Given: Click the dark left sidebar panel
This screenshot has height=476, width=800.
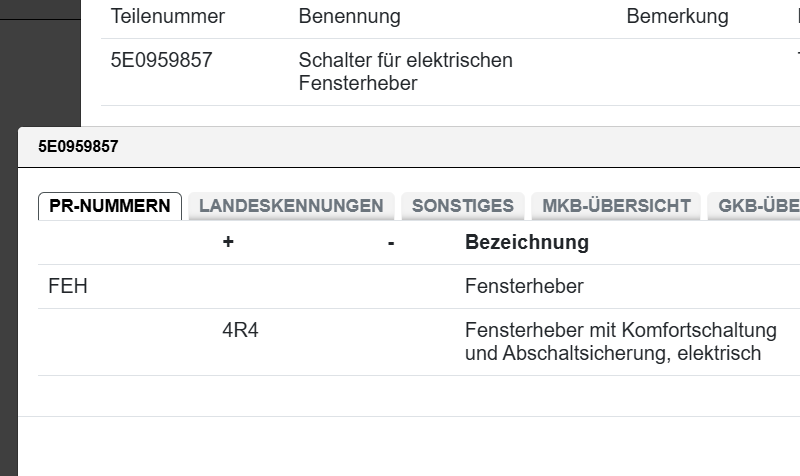Looking at the screenshot, I should point(40,60).
